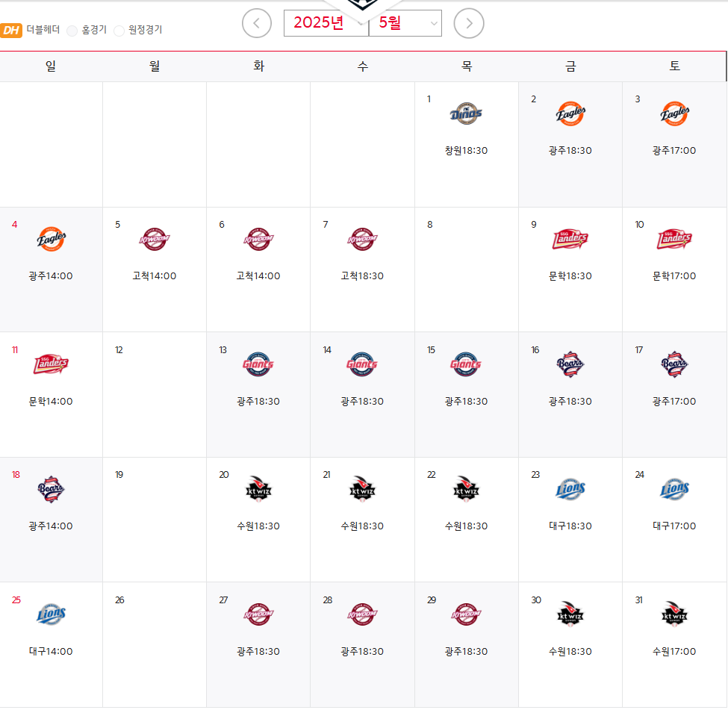Screen dimensions: 728x710
Task: Open the Bears game on May 16
Action: pyautogui.click(x=570, y=364)
